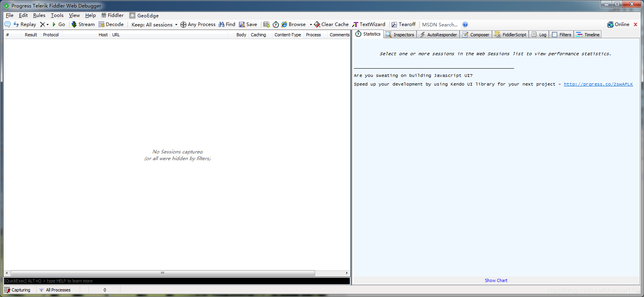Click All Processes filter in status bar
This screenshot has width=644, height=297.
pos(55,290)
